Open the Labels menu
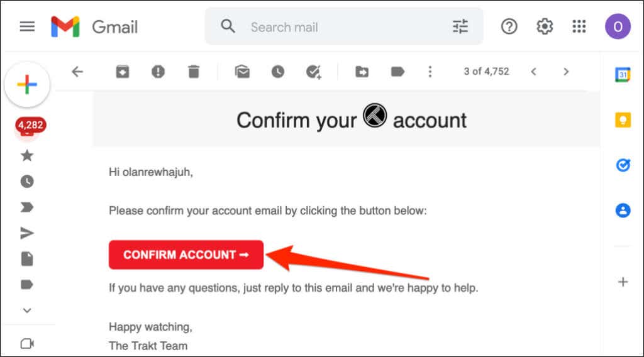The height and width of the screenshot is (357, 644). click(397, 72)
